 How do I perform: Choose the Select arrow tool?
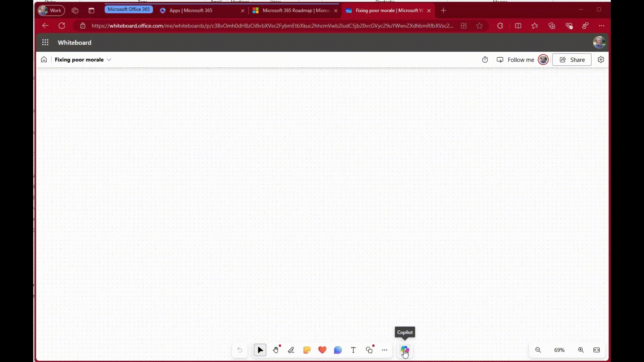point(260,350)
